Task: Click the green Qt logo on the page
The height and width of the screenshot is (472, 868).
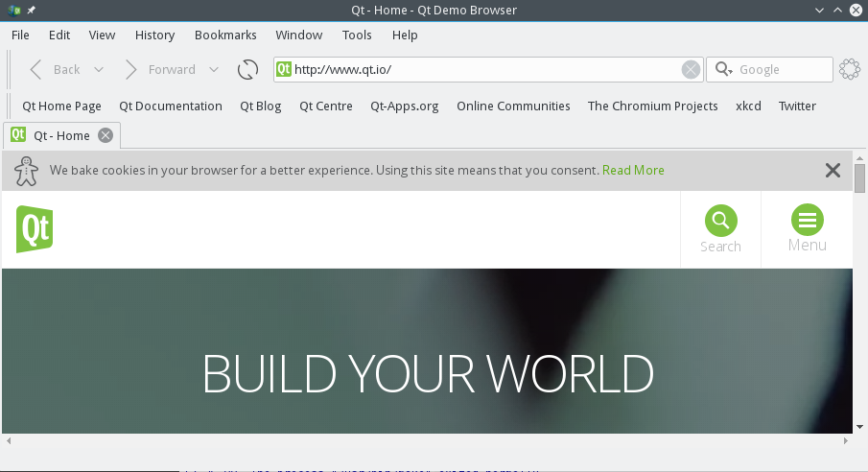Action: (35, 228)
